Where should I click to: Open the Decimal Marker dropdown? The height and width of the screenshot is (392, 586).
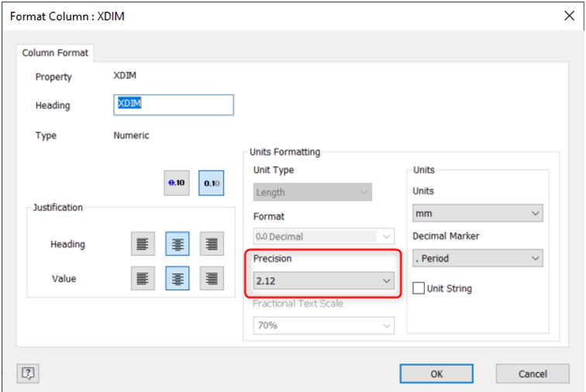coord(477,258)
